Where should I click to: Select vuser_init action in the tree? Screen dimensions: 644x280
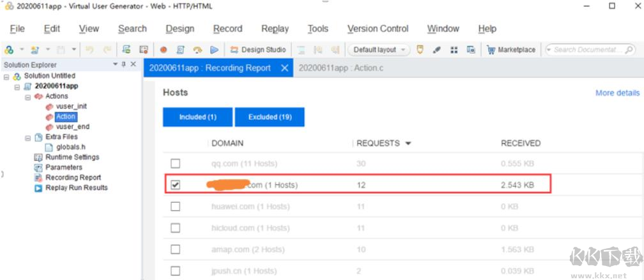71,107
